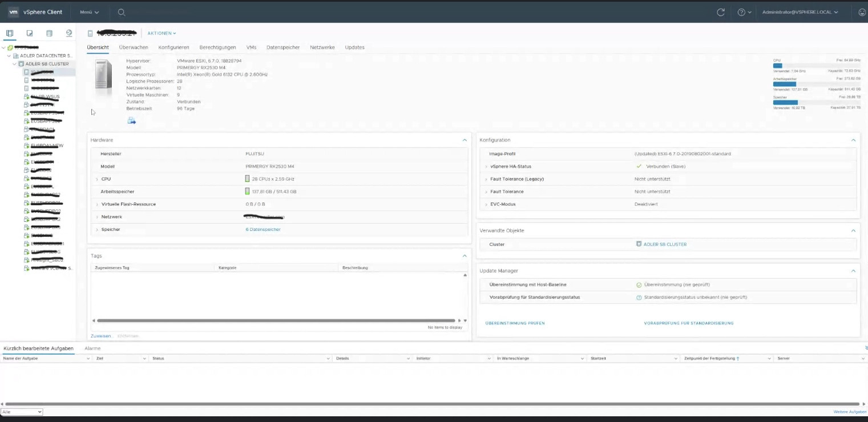Open the Berechtigungen tab
Screen dimensions: 868x422
[217, 47]
